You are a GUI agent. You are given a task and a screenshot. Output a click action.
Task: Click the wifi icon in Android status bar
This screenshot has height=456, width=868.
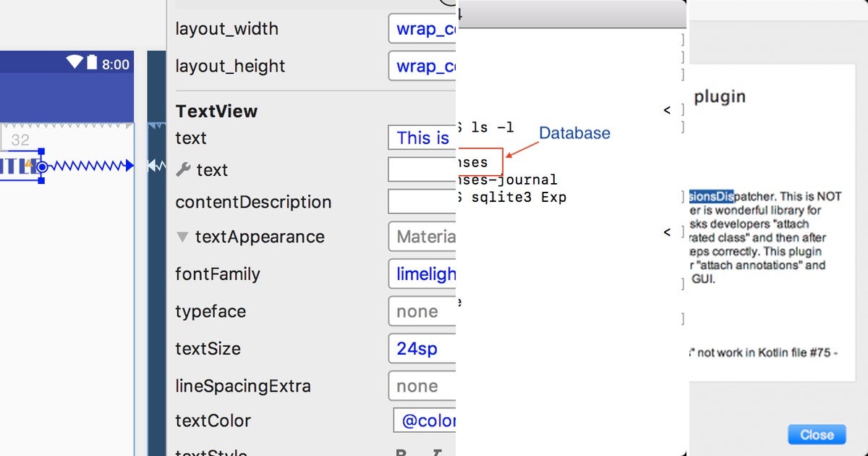(x=75, y=62)
